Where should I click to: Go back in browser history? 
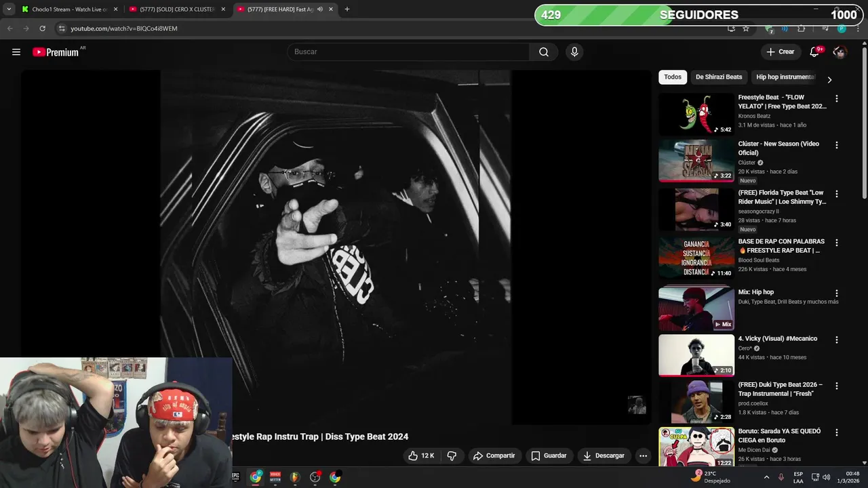point(10,28)
